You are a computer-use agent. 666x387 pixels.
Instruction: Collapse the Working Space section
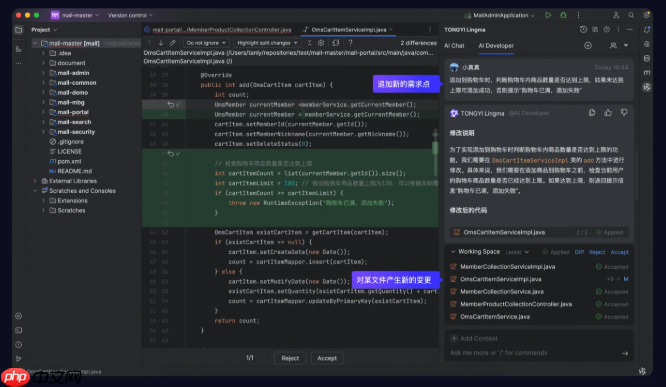[453, 251]
